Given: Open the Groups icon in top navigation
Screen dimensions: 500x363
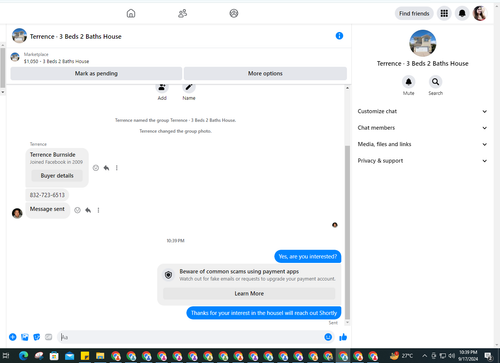Looking at the screenshot, I should tap(234, 13).
